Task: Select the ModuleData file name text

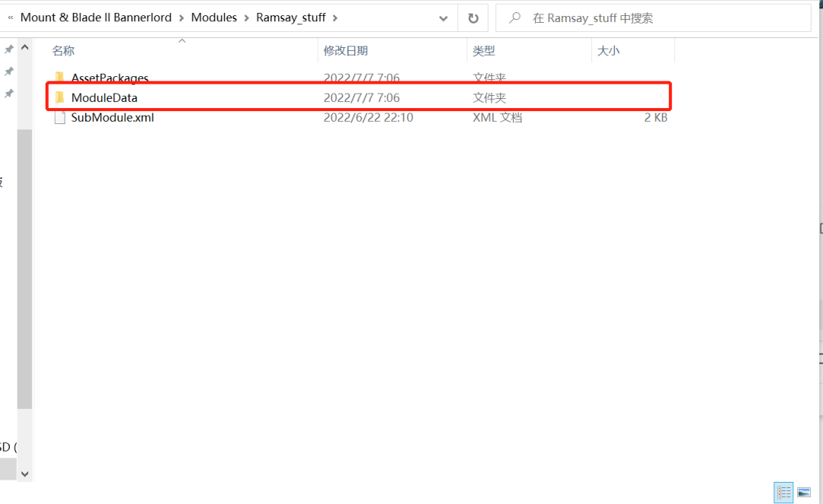Action: pyautogui.click(x=104, y=97)
